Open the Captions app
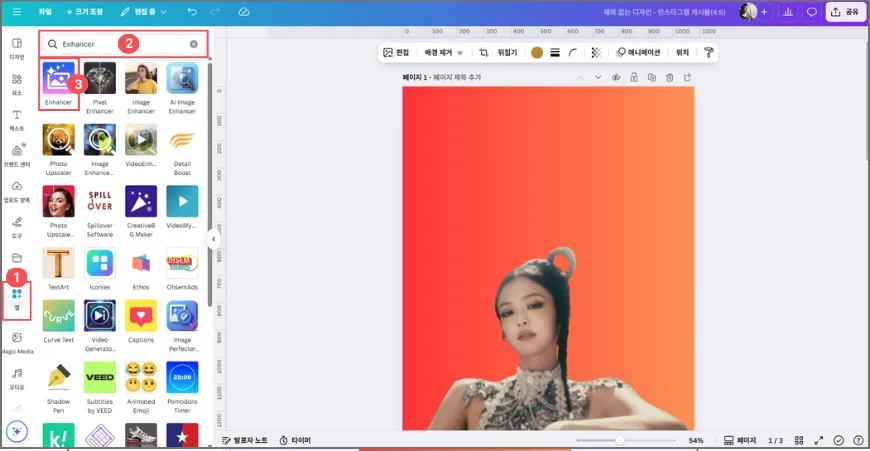This screenshot has width=870, height=451. tap(141, 321)
